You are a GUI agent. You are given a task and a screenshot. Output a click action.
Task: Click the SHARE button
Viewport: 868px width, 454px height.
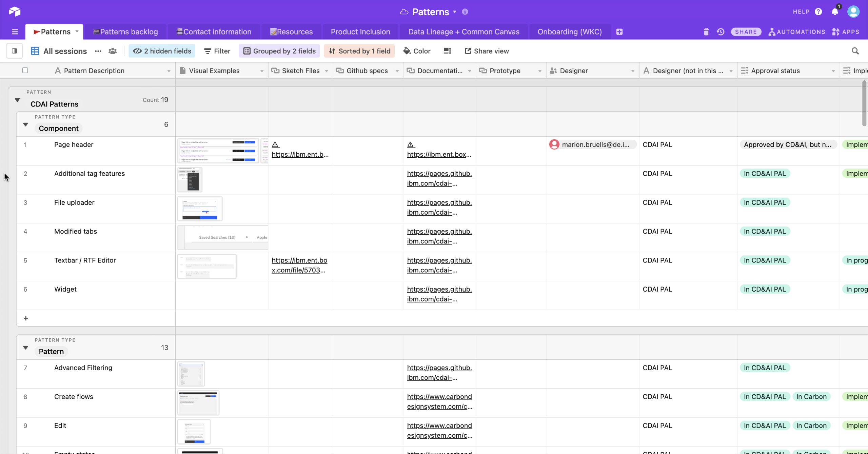(746, 32)
